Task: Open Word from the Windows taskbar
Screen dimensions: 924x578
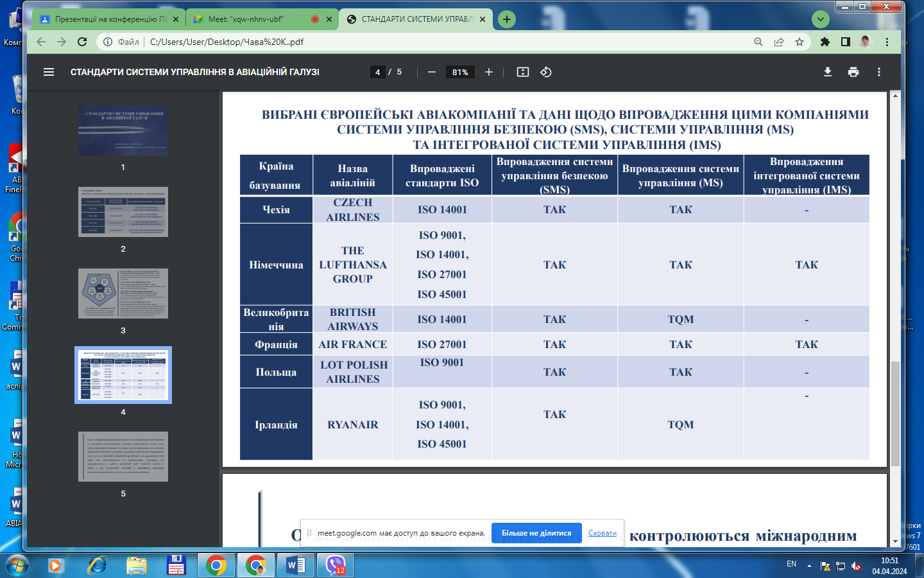Action: click(296, 566)
